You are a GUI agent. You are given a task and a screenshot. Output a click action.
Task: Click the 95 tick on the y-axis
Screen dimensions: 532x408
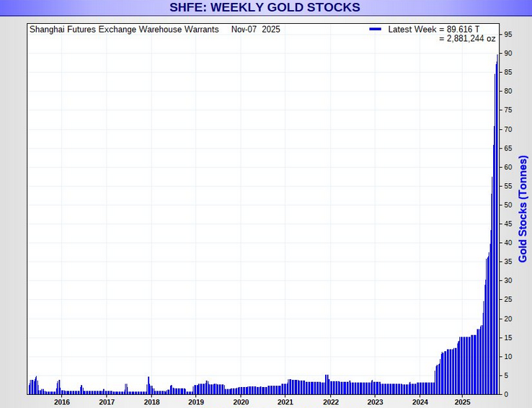tap(508, 35)
